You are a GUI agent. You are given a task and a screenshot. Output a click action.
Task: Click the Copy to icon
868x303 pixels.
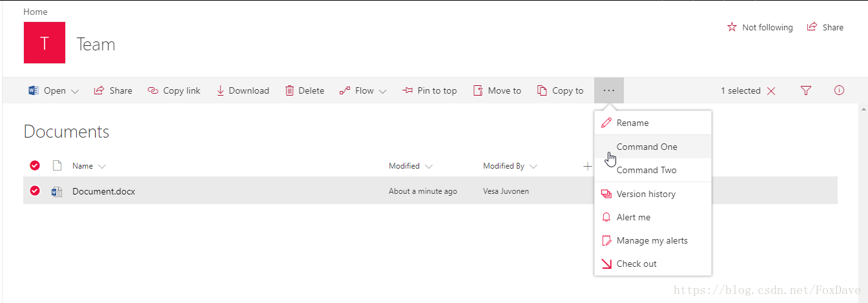[x=542, y=90]
